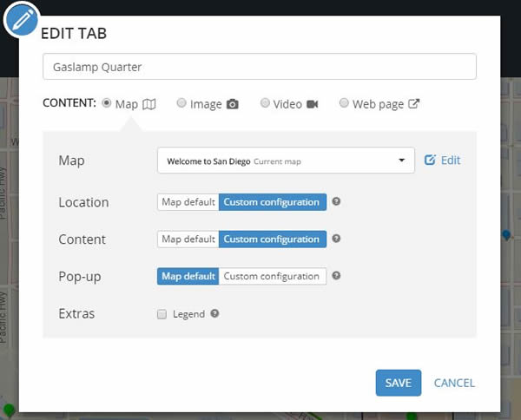The height and width of the screenshot is (420, 521).
Task: Click the camera icon beside Image
Action: click(x=233, y=104)
